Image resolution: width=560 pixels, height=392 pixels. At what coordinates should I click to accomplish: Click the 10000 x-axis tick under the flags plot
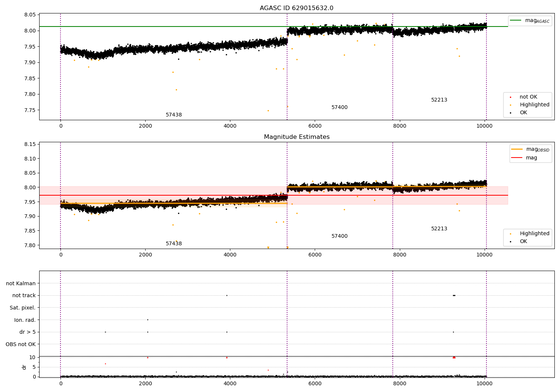(x=485, y=383)
